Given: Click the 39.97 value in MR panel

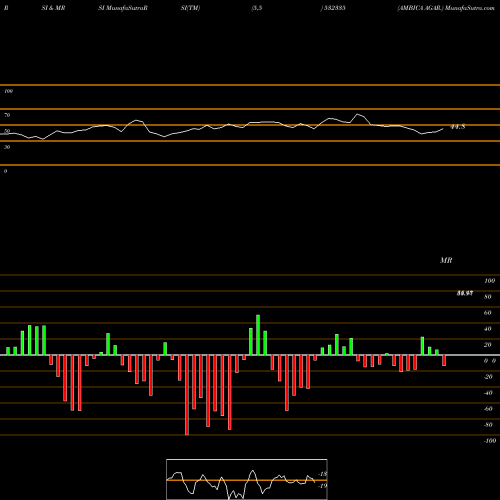Looking at the screenshot, I should [x=465, y=293].
